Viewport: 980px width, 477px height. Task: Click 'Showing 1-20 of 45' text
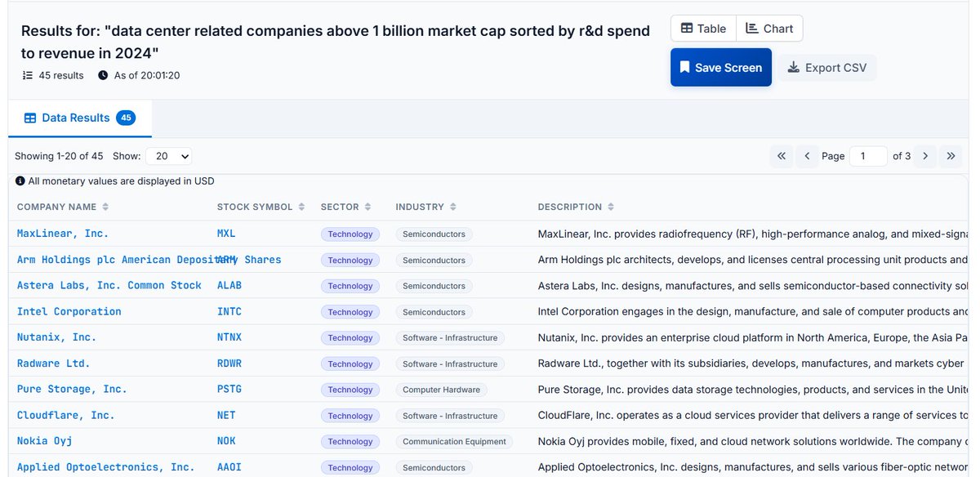pos(59,156)
